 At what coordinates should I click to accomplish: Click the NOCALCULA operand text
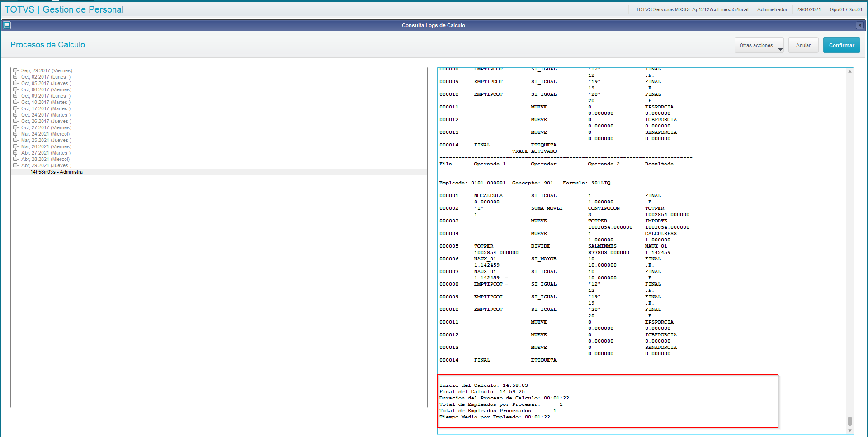coord(488,196)
